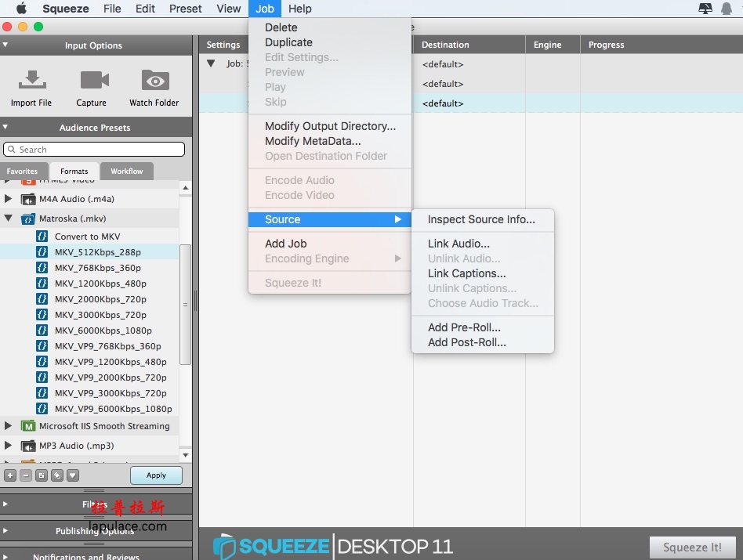Open the Preset menu
The height and width of the screenshot is (560, 743).
tap(185, 9)
